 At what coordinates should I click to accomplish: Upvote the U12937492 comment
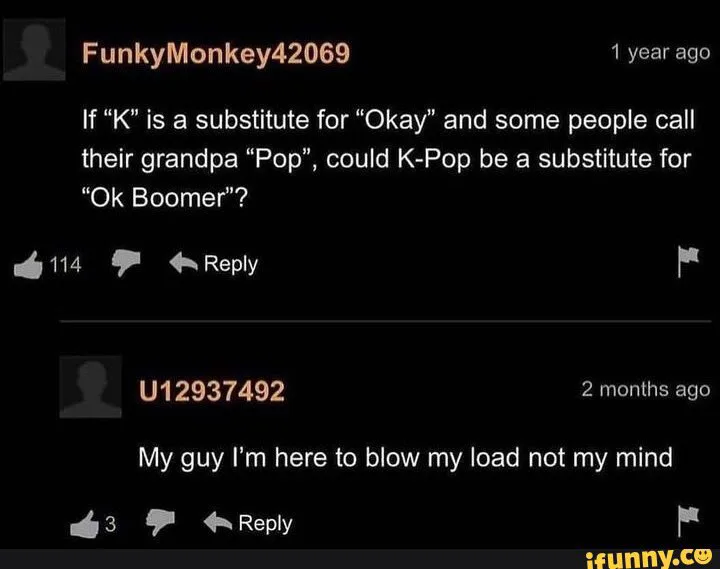click(x=84, y=524)
